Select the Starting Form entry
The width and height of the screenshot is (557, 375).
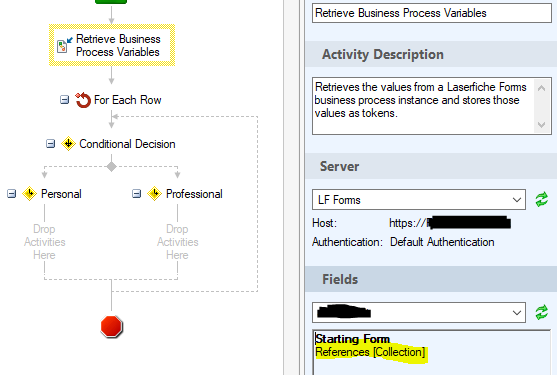click(352, 339)
